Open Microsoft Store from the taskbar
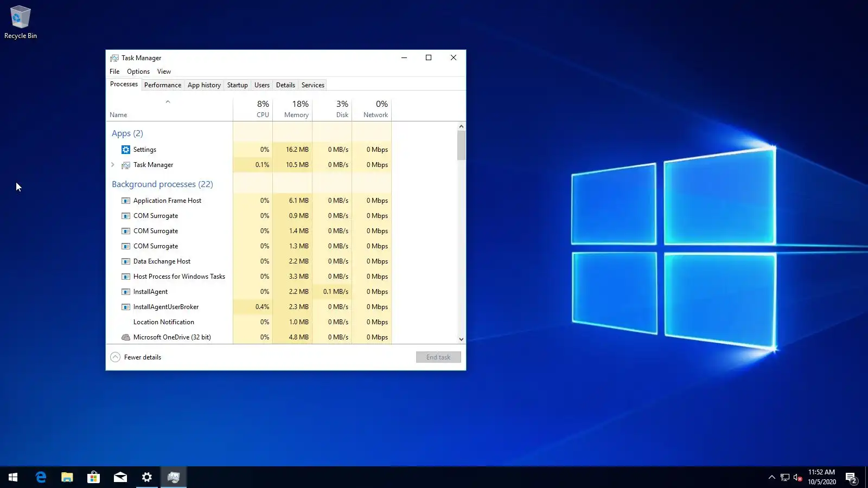The width and height of the screenshot is (868, 488). [x=94, y=477]
